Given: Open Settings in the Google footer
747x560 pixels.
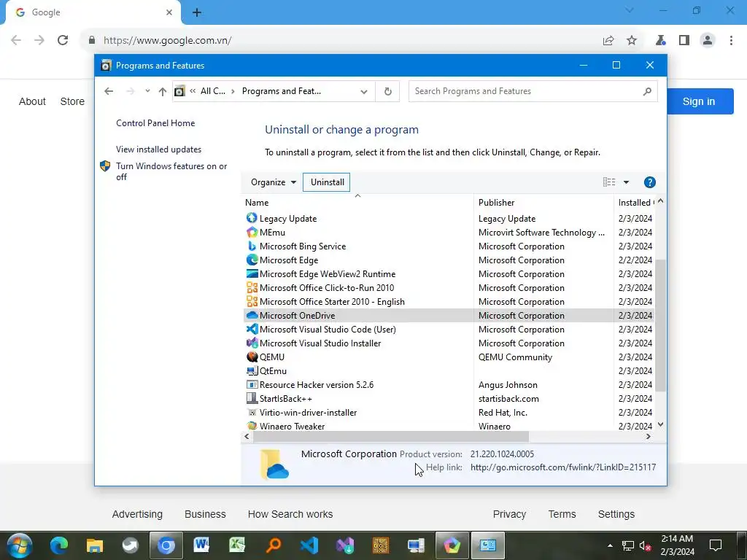Looking at the screenshot, I should [616, 514].
